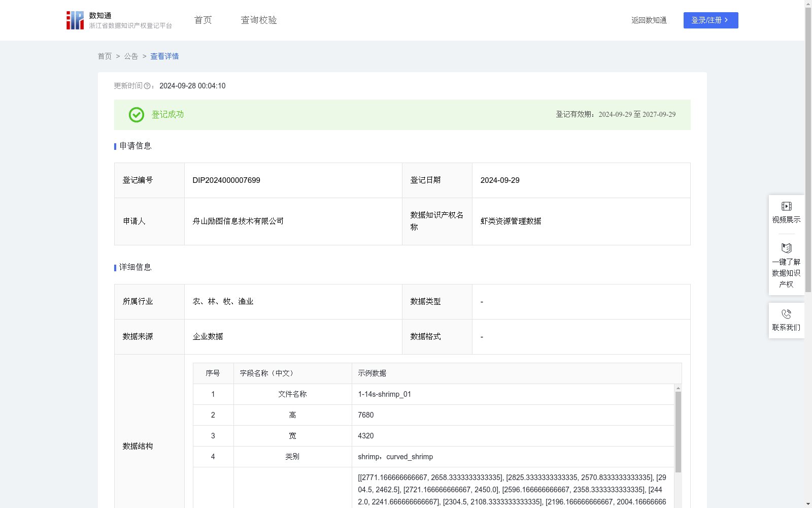
Task: Click 查看详情 in the breadcrumb
Action: (x=164, y=56)
